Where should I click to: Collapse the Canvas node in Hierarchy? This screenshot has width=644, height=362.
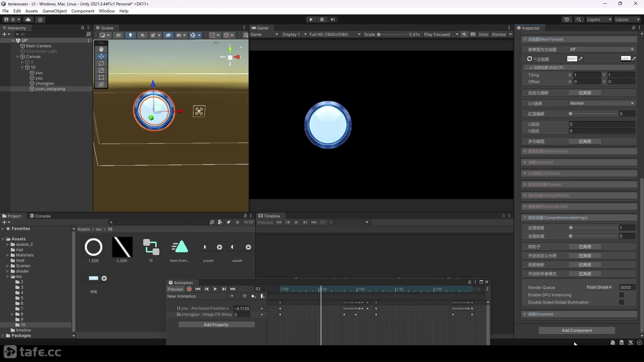18,57
